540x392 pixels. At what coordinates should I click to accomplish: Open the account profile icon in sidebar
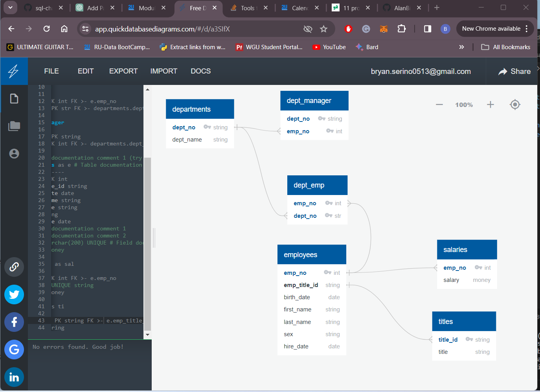click(x=14, y=154)
